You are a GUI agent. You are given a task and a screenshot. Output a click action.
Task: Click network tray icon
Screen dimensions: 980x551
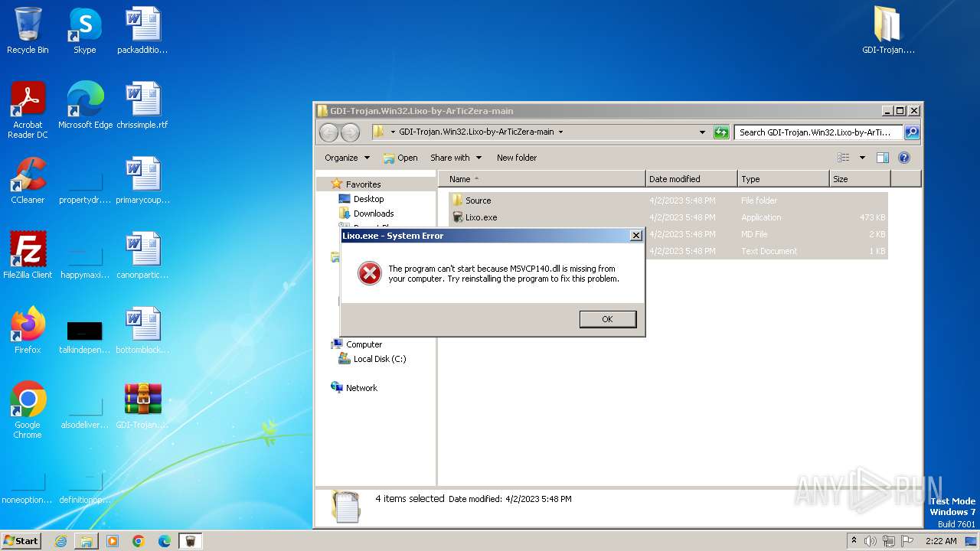(889, 541)
